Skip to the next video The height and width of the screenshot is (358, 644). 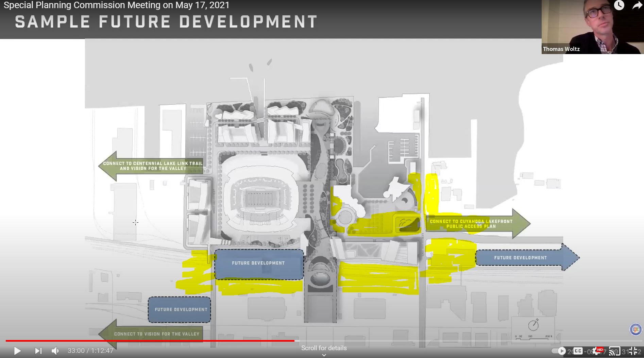[38, 351]
